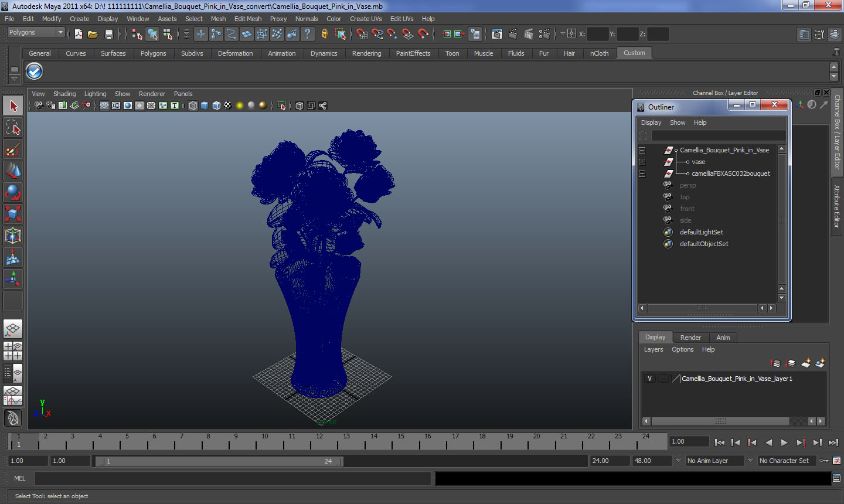Switch to four view layout icon
Image resolution: width=844 pixels, height=504 pixels.
(x=13, y=351)
